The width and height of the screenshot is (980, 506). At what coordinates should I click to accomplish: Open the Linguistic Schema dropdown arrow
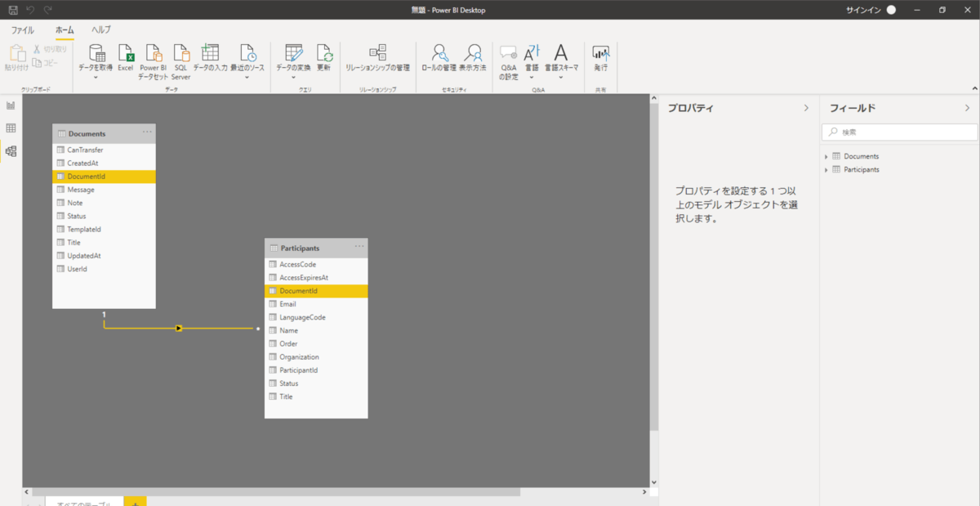[x=561, y=78]
